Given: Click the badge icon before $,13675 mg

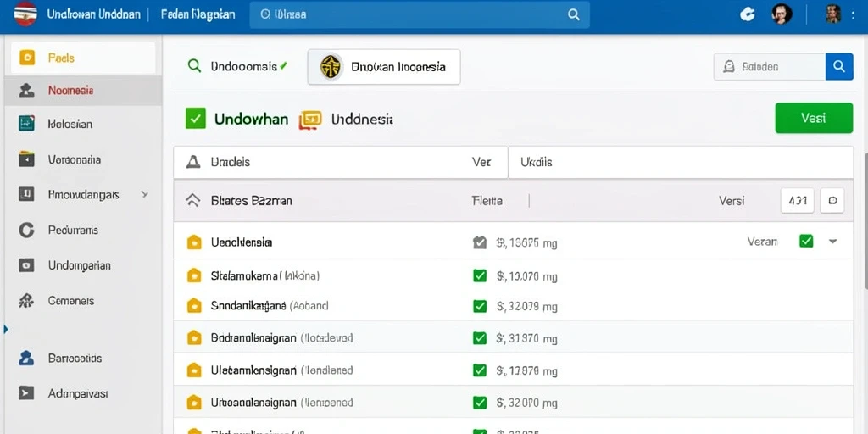Looking at the screenshot, I should tap(480, 242).
